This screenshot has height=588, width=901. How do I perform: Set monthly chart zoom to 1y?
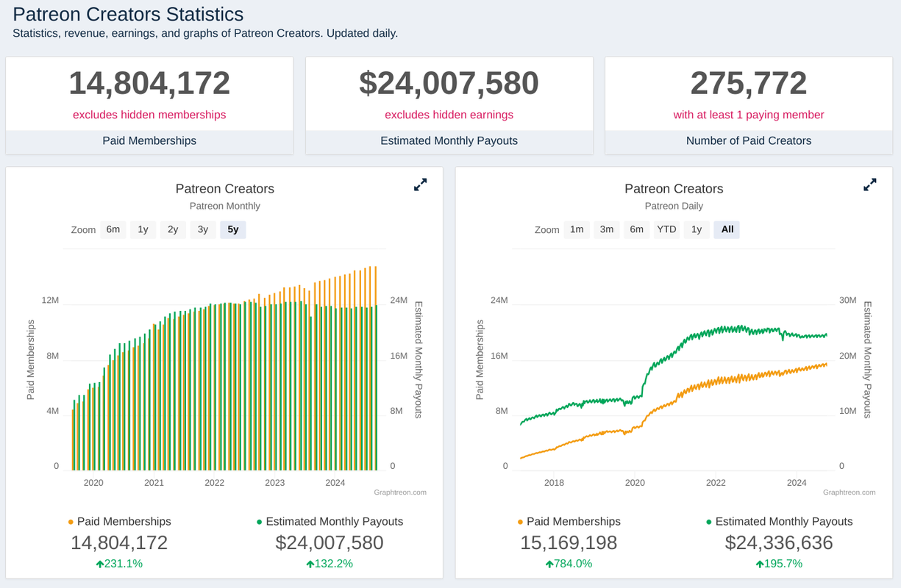(x=143, y=229)
